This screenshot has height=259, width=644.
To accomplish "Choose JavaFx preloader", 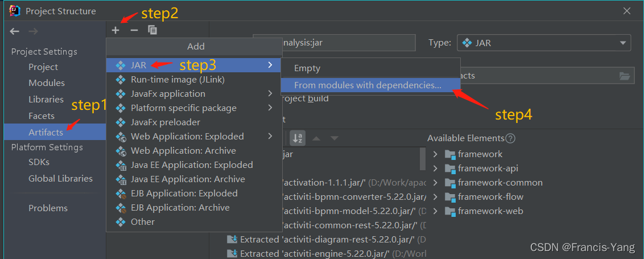I will [194, 122].
